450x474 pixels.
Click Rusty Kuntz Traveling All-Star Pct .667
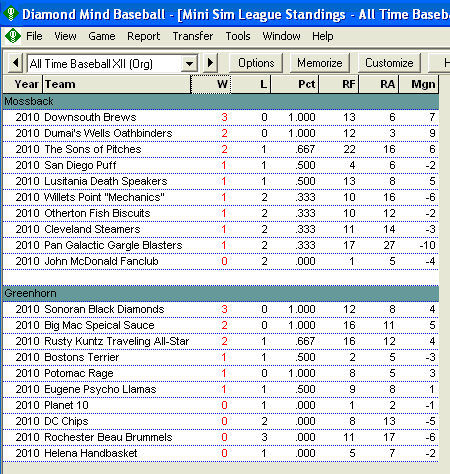[x=305, y=341]
